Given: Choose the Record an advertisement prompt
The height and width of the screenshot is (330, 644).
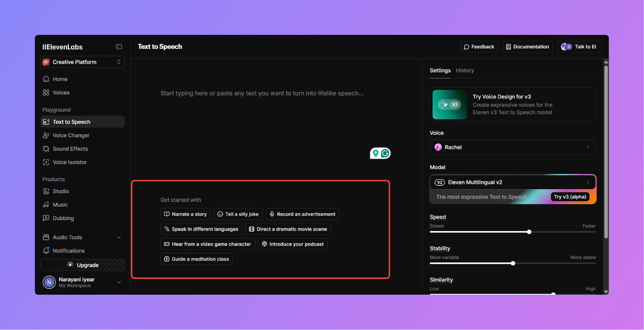Looking at the screenshot, I should pos(302,214).
